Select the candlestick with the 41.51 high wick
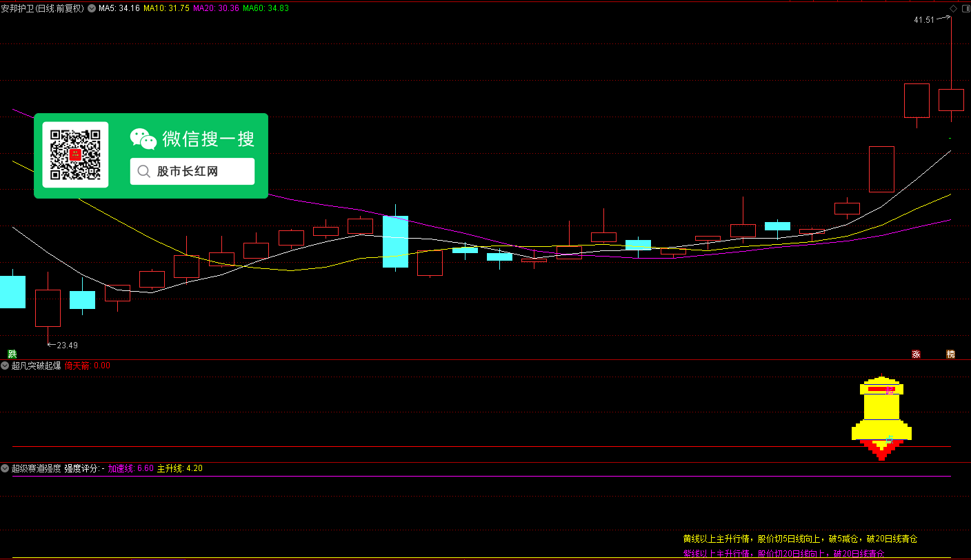 tap(951, 100)
